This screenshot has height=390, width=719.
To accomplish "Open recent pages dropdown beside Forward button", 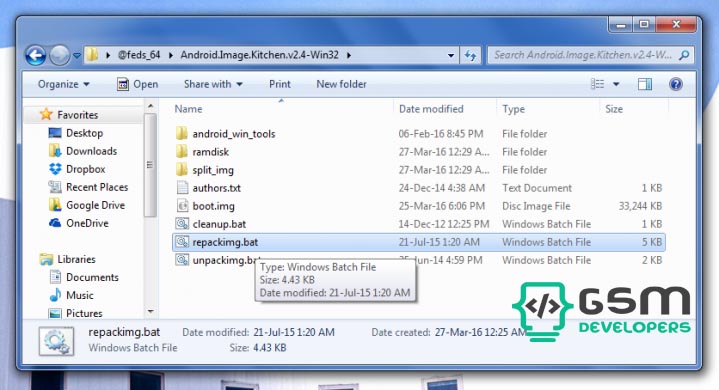I will pos(77,55).
